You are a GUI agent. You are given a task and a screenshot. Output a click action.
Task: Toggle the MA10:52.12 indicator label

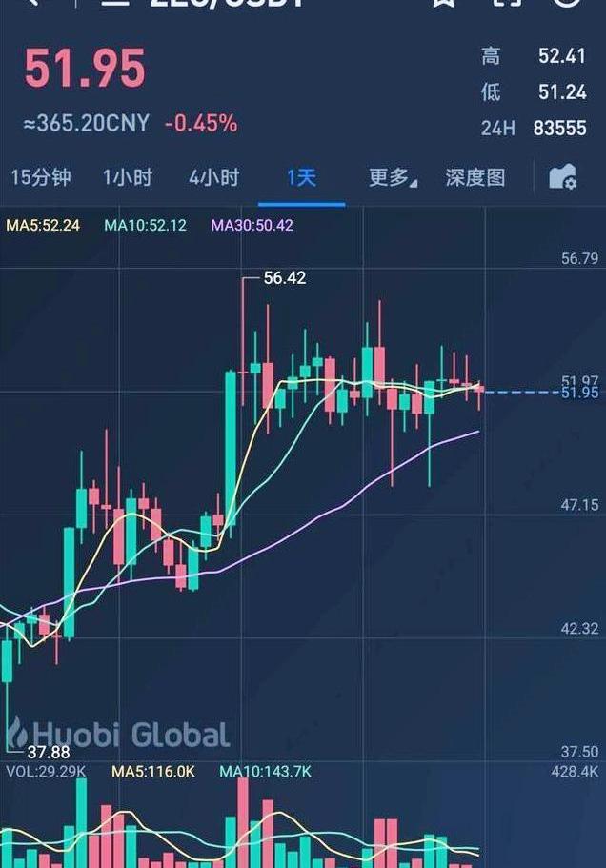click(x=145, y=225)
